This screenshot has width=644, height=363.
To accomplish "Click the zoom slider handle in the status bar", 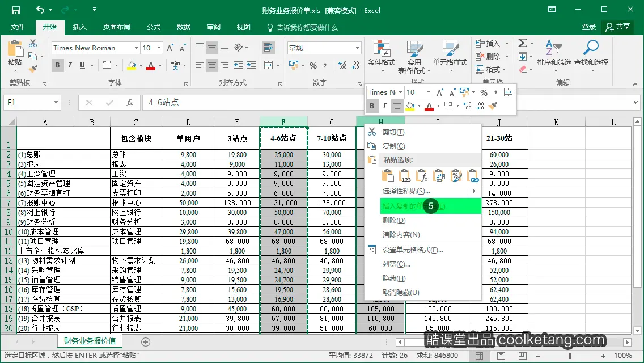I will point(570,356).
